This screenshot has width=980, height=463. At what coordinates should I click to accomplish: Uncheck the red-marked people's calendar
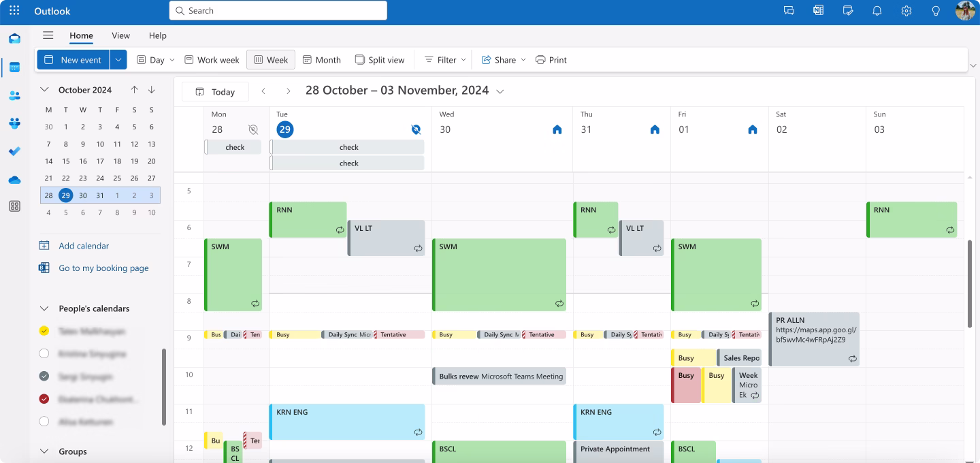pos(44,399)
